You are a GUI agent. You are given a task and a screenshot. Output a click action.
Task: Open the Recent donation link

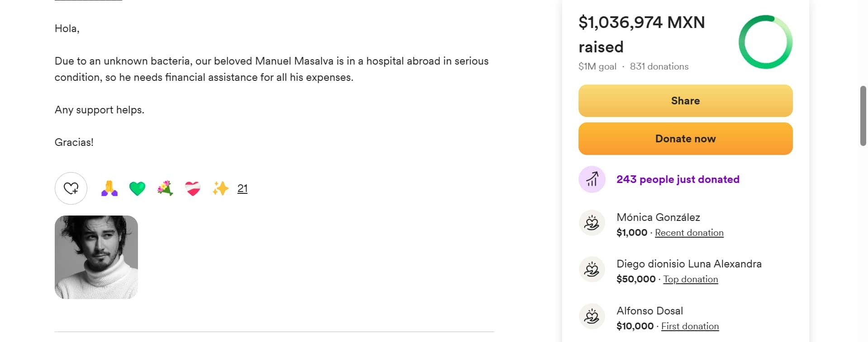(x=689, y=233)
